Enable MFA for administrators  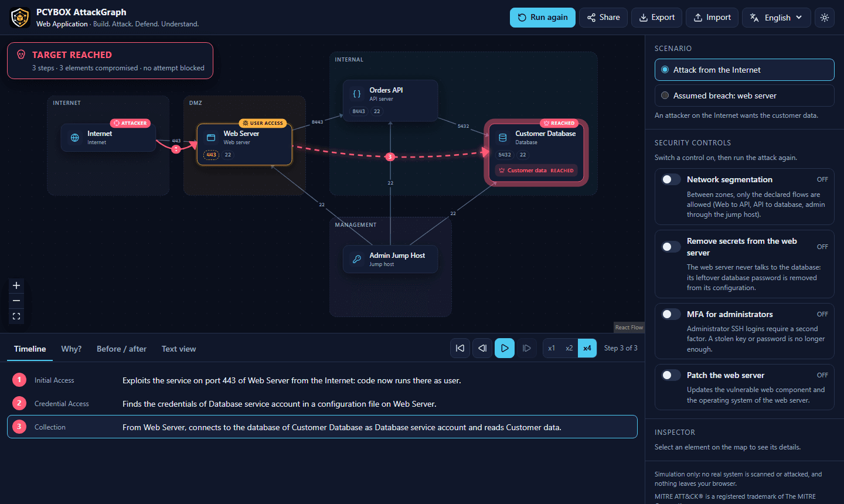(x=672, y=314)
